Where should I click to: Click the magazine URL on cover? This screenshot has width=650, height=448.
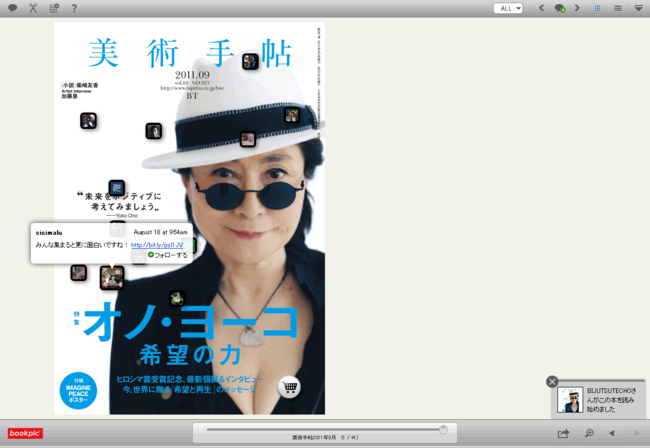192,88
